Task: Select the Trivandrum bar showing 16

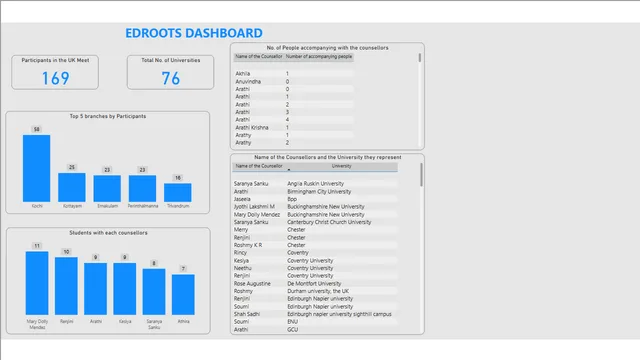Action: (x=178, y=193)
